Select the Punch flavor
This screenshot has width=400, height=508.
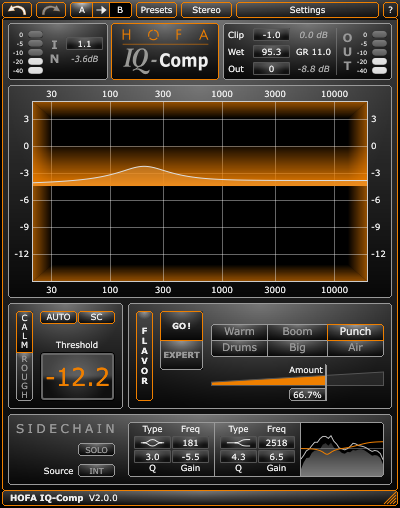pos(355,332)
